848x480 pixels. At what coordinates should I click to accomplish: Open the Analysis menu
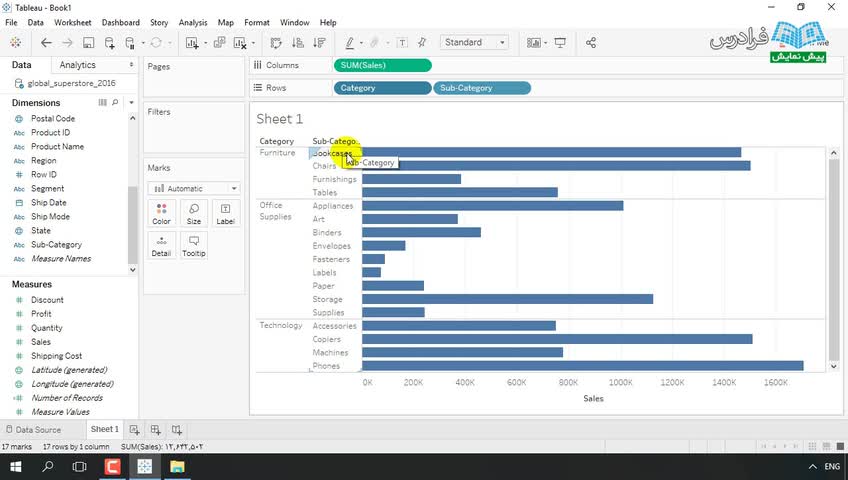pos(193,22)
